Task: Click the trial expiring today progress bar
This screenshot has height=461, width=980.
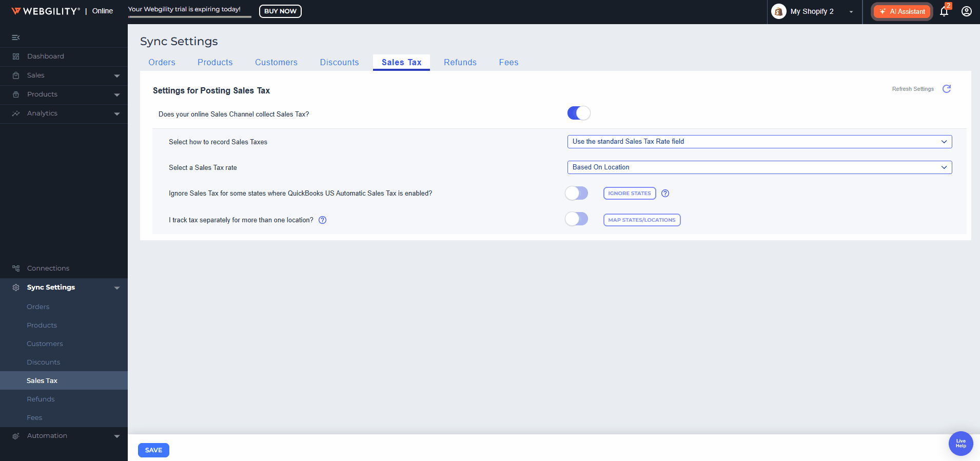Action: [190, 16]
